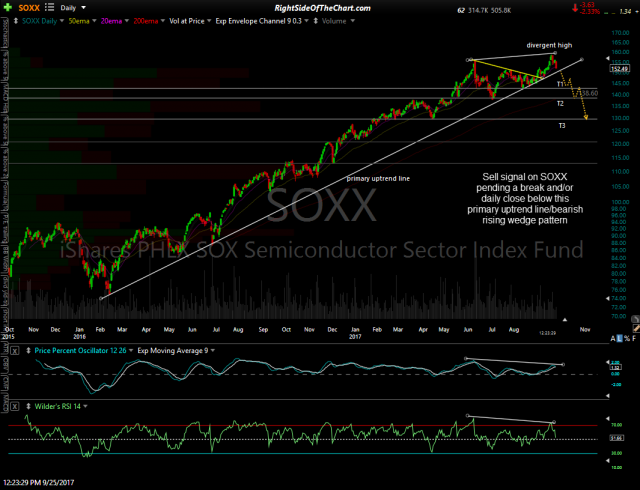
Task: Expand the SOXX Daily study dropdown arrow
Action: [x=62, y=21]
